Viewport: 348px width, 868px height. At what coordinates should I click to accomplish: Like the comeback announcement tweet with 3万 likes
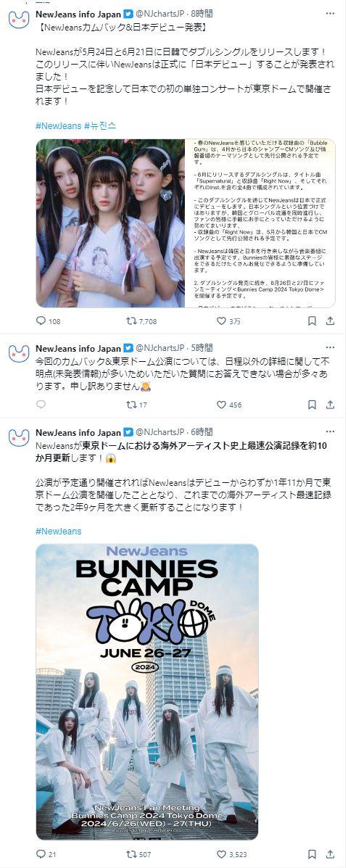click(220, 321)
